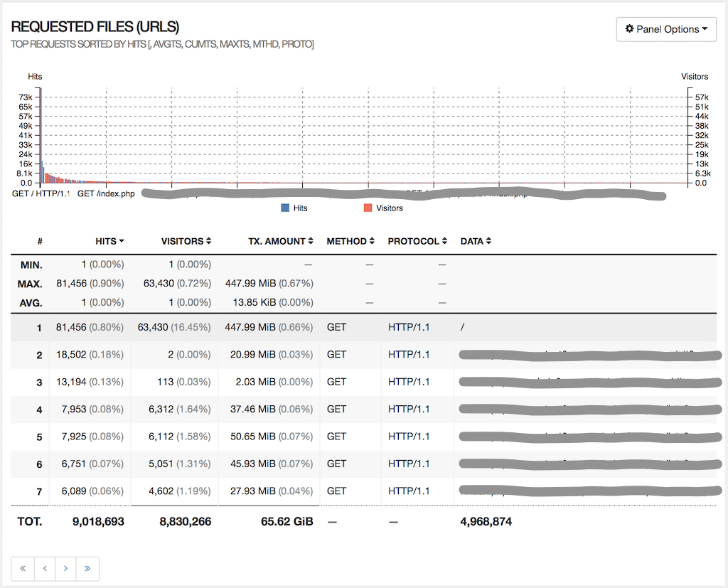The width and height of the screenshot is (728, 588).
Task: Click the # column header
Action: click(40, 241)
